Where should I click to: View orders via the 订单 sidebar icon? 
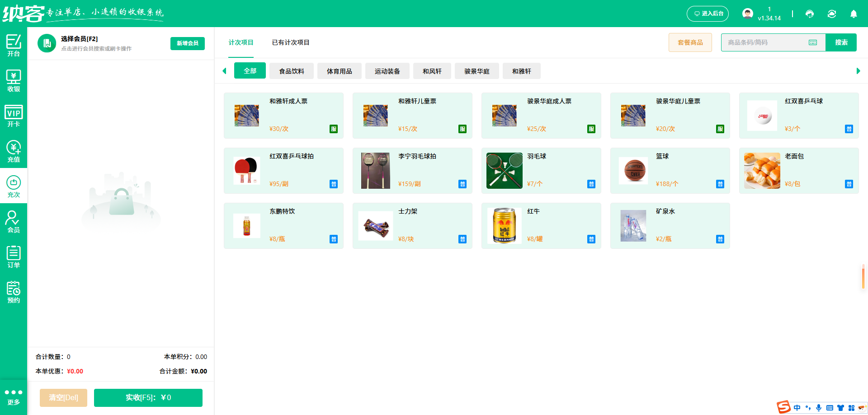tap(13, 256)
